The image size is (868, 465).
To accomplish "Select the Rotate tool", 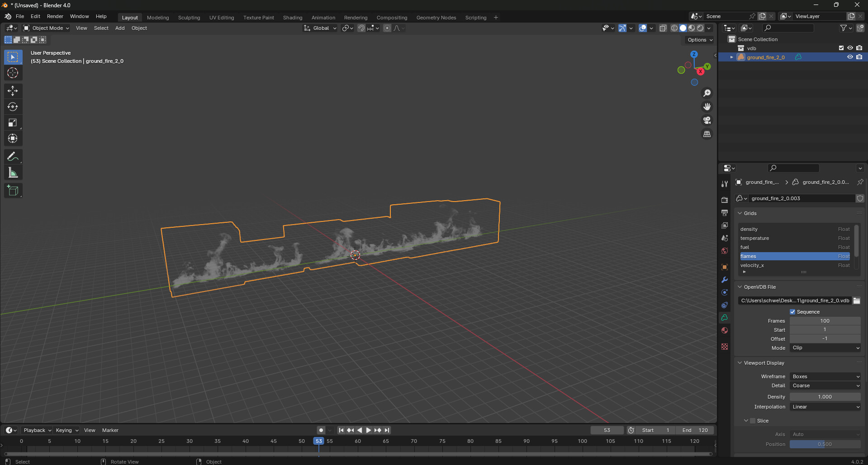I will pos(13,107).
